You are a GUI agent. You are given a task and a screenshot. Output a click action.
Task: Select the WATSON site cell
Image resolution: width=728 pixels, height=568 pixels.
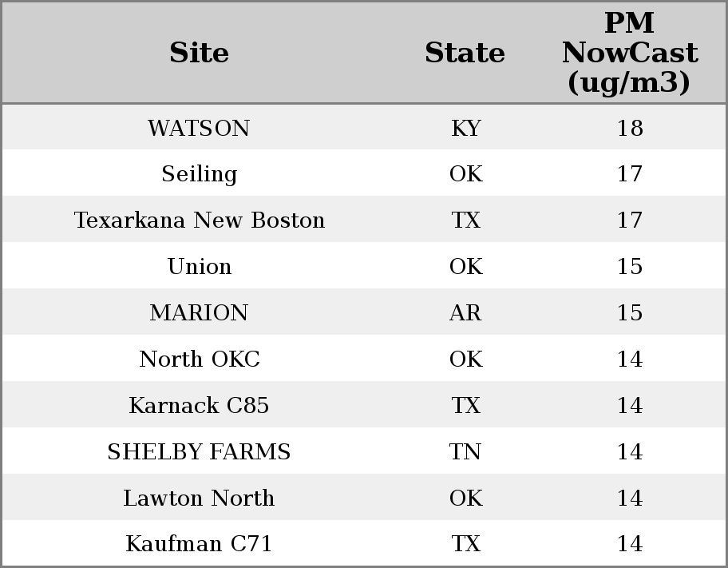[199, 128]
